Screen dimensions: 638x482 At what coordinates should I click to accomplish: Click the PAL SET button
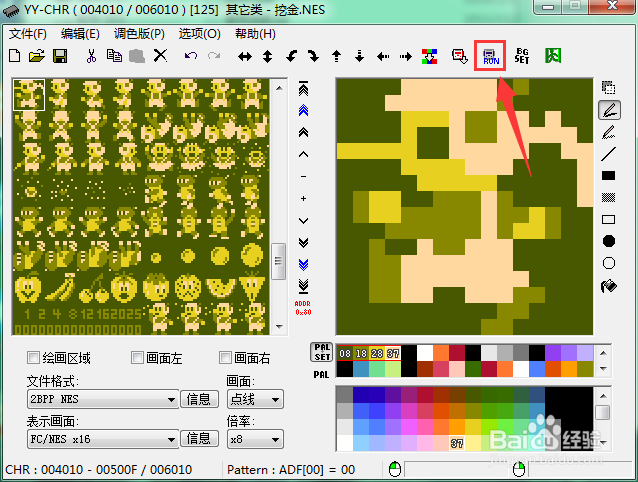322,352
